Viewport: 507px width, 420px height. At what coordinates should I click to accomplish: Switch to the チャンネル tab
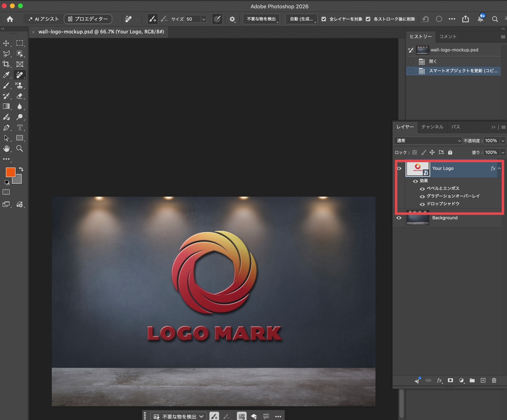(x=432, y=127)
